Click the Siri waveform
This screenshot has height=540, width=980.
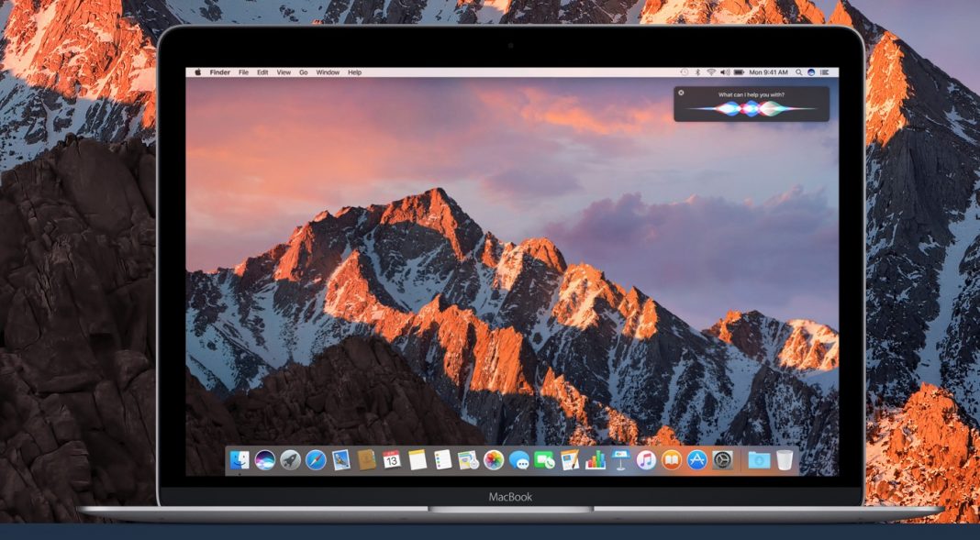[752, 108]
